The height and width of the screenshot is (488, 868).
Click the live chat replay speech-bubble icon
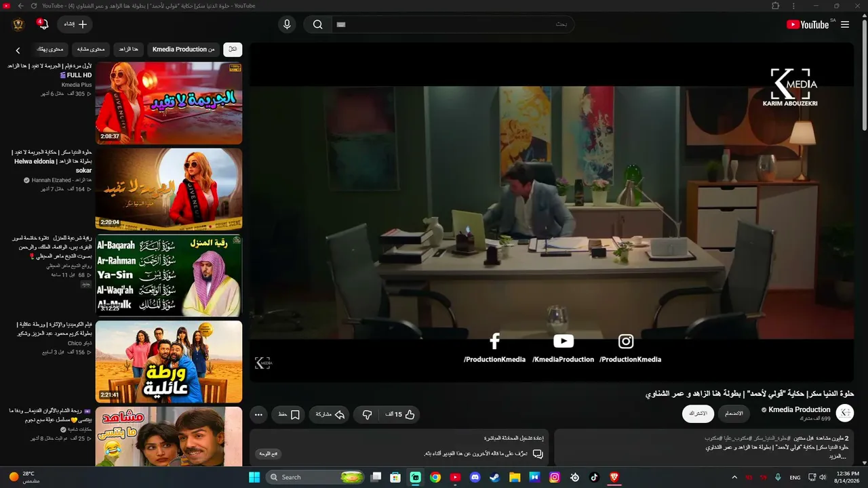[538, 453]
